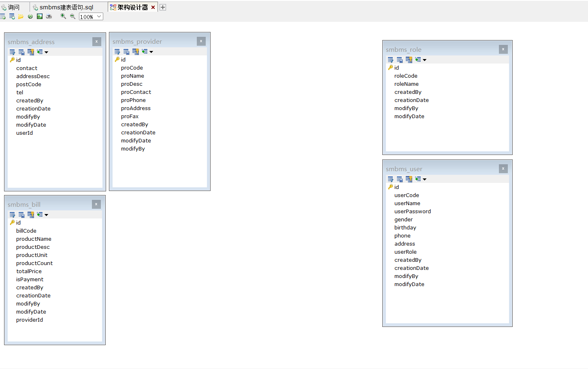Viewport: 588px width, 369px height.
Task: Click manage indexes icon in smbms_provider
Action: coord(126,51)
